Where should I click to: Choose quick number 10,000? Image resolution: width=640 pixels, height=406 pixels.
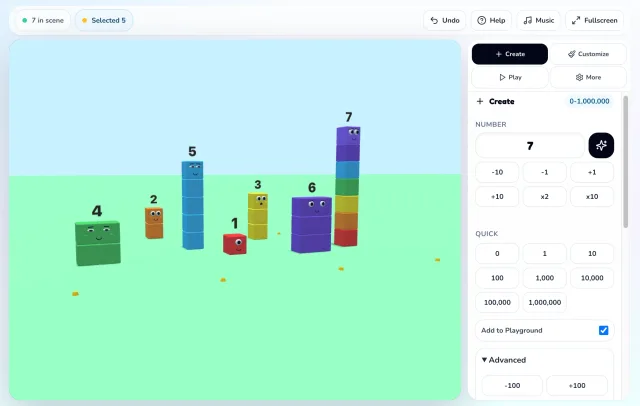(x=592, y=278)
